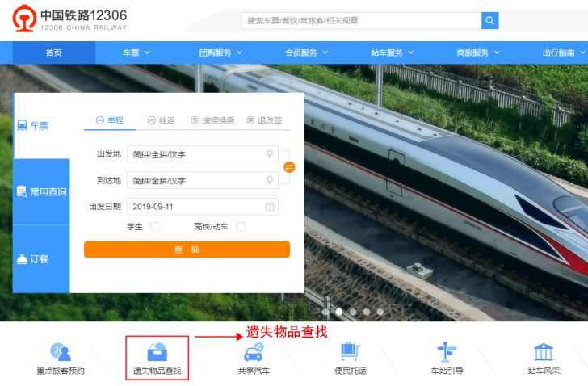Swap departure and arrival with orange icon
This screenshot has height=386, width=588.
coord(289,167)
